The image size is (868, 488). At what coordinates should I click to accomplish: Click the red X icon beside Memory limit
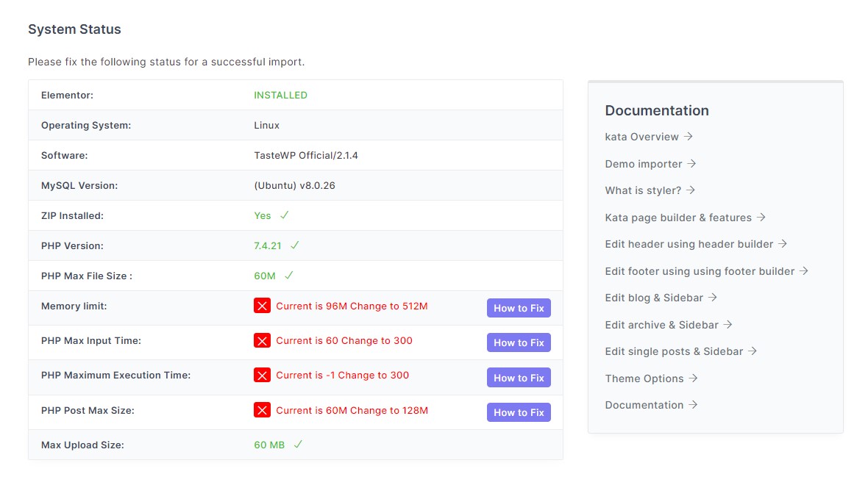[262, 306]
